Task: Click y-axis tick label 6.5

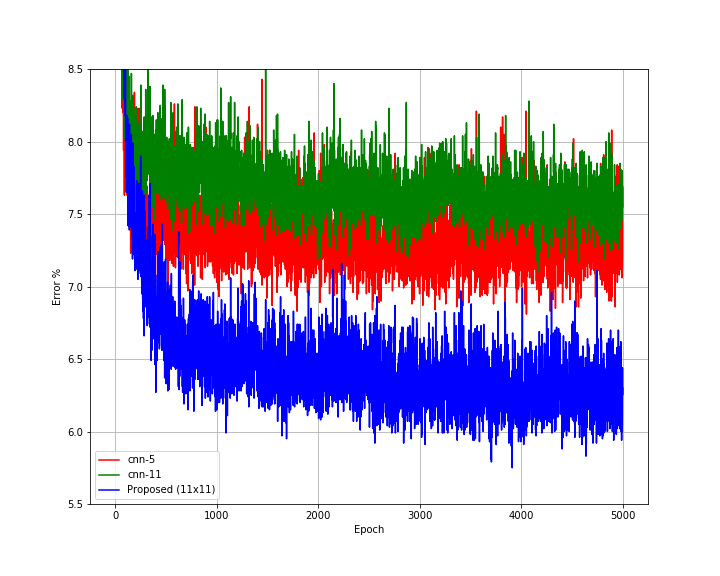Action: coord(75,359)
